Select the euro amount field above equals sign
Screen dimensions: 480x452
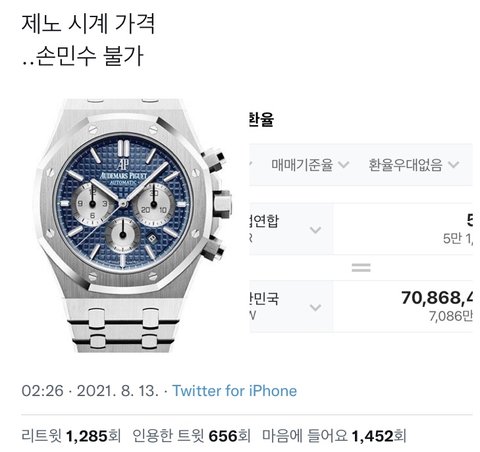[403, 229]
